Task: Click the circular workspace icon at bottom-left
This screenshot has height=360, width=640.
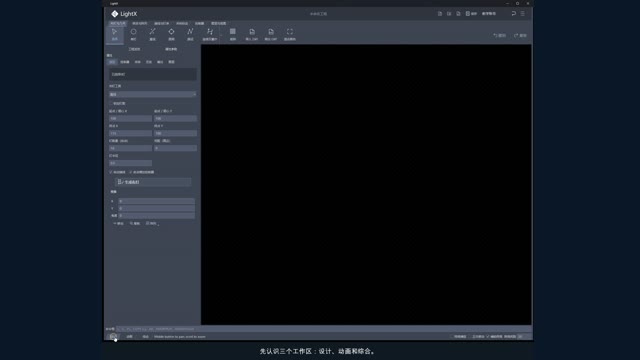Action: pos(113,337)
